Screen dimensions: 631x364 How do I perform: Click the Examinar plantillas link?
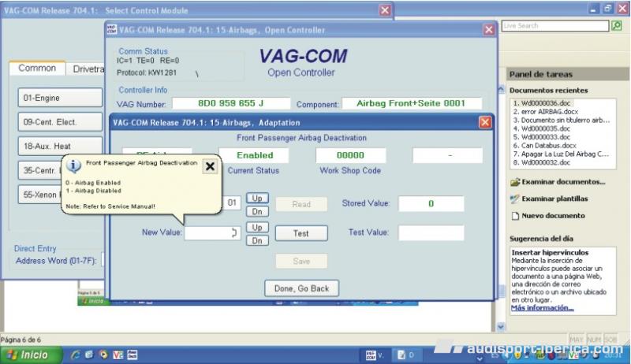(554, 199)
